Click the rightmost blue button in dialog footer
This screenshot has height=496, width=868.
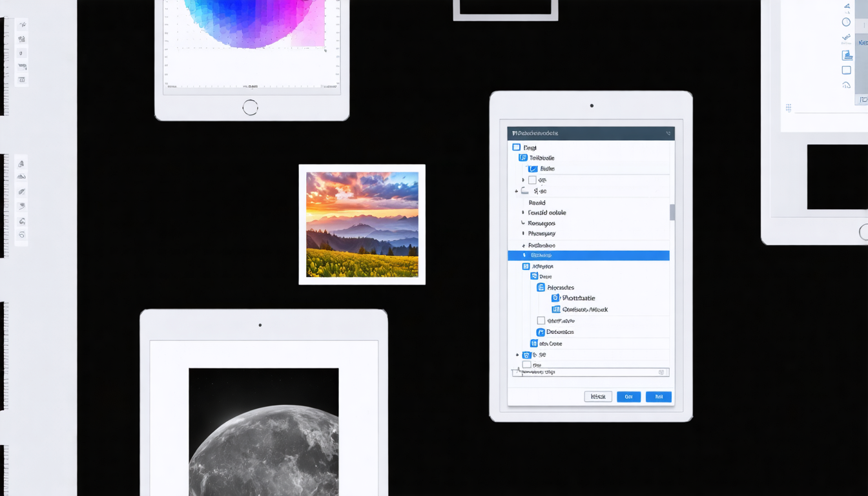point(659,397)
